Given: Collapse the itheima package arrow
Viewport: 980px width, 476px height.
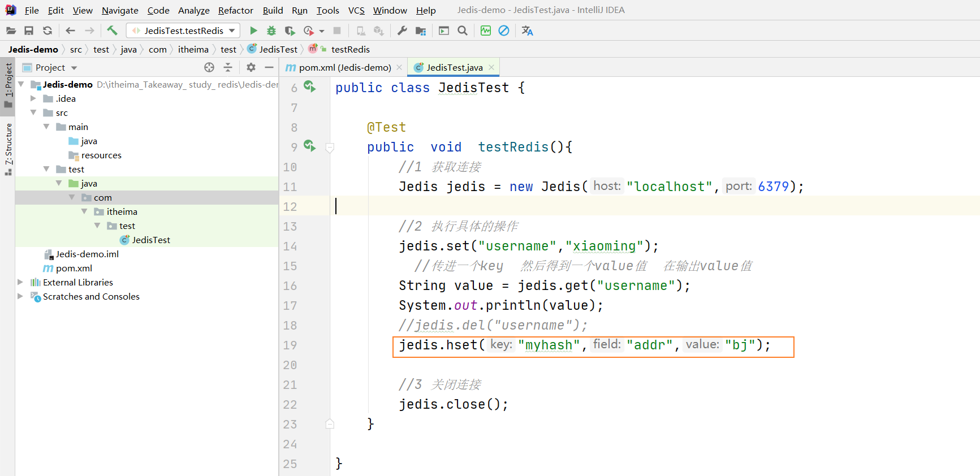Looking at the screenshot, I should (x=84, y=211).
